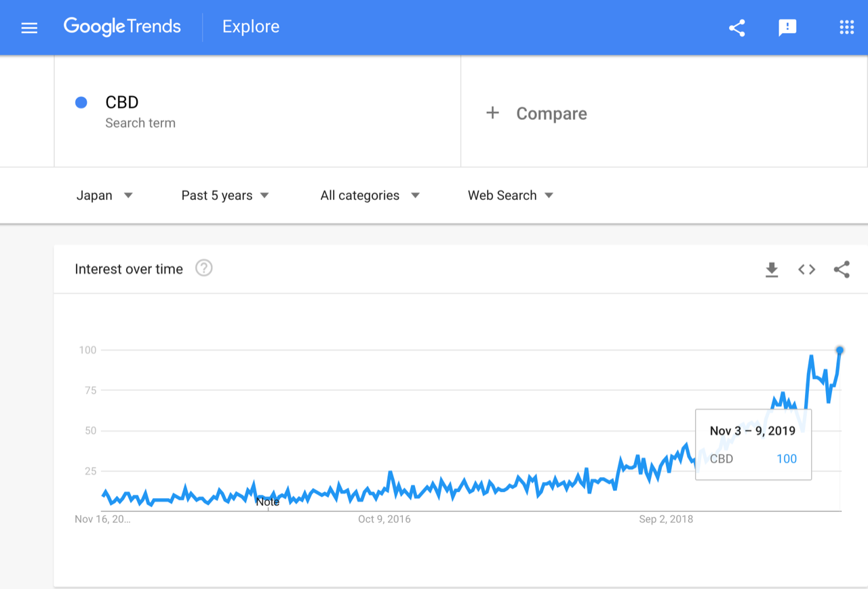
Task: Open the embed code icon
Action: coord(806,270)
